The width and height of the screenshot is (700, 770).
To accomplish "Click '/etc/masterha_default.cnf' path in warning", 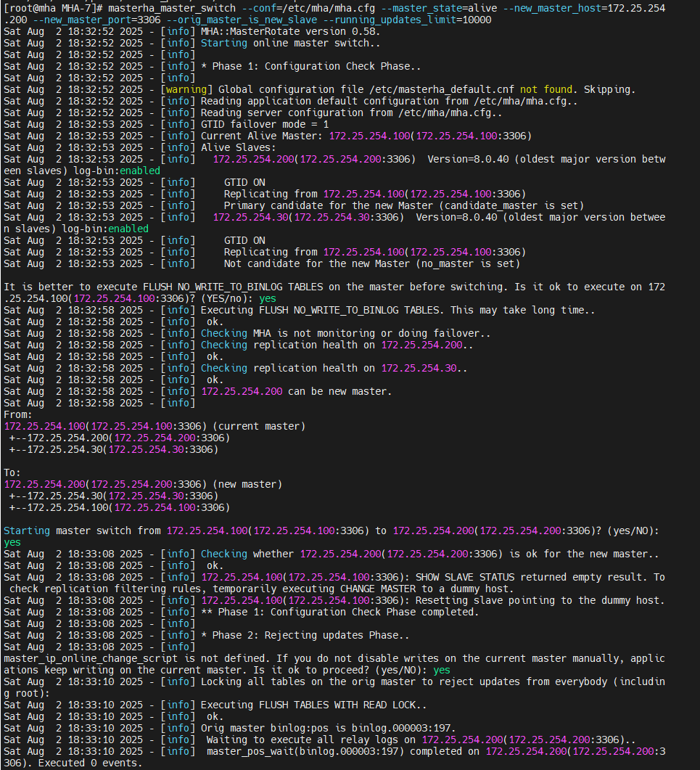I will tap(441, 89).
